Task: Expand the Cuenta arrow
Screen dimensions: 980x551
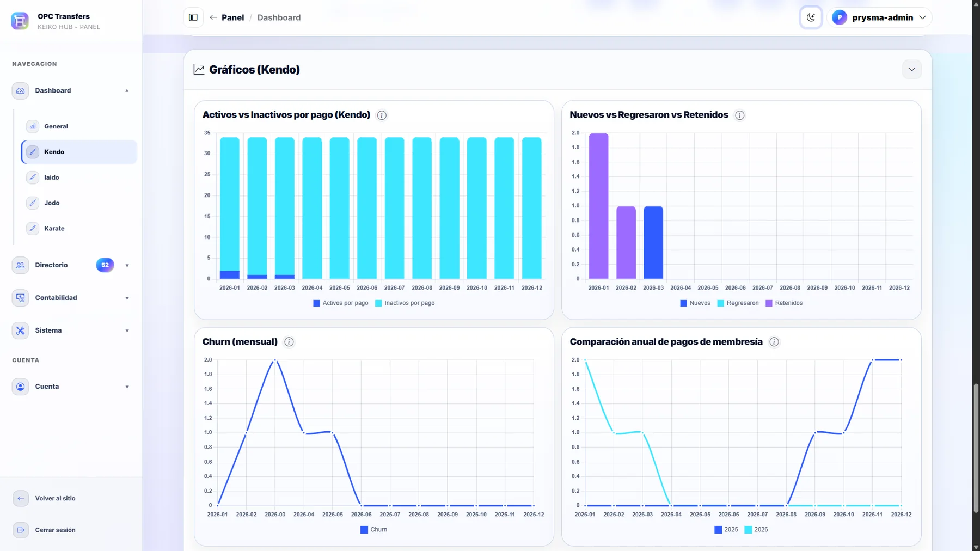Action: 127,387
